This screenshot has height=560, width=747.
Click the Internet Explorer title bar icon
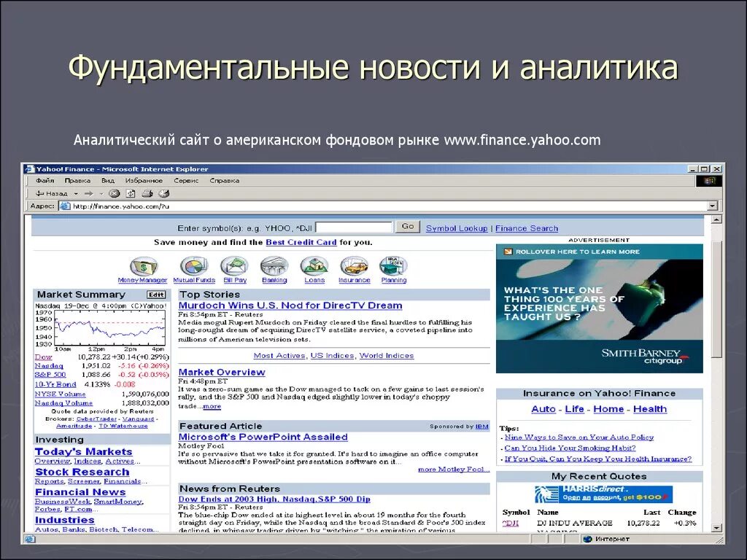tap(30, 169)
